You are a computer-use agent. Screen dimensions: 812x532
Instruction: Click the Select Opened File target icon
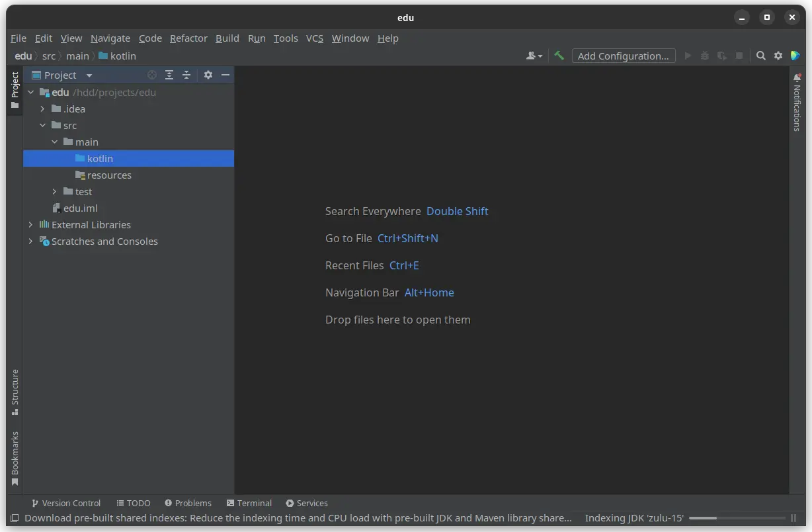click(x=152, y=75)
